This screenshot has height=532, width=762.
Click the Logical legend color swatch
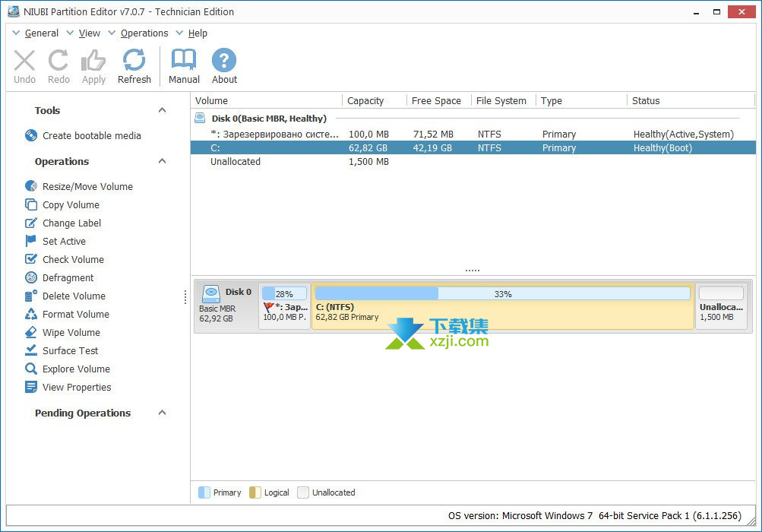pyautogui.click(x=255, y=492)
